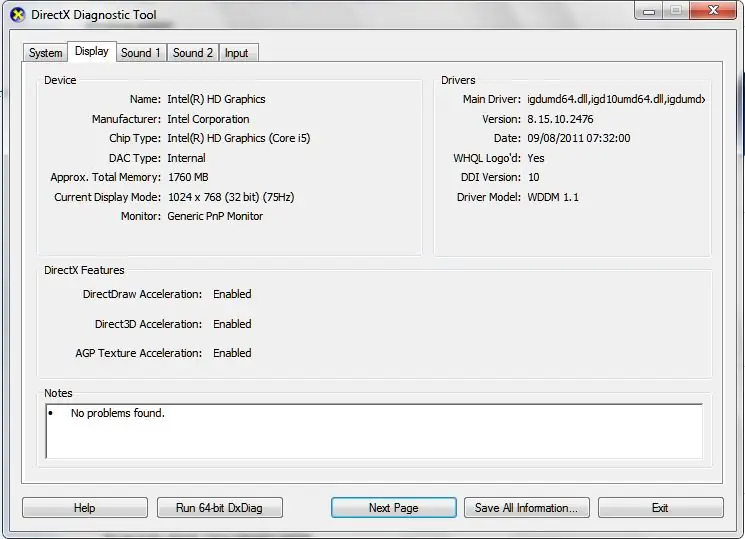Click Save All Information button
The width and height of the screenshot is (745, 539).
pyautogui.click(x=526, y=508)
